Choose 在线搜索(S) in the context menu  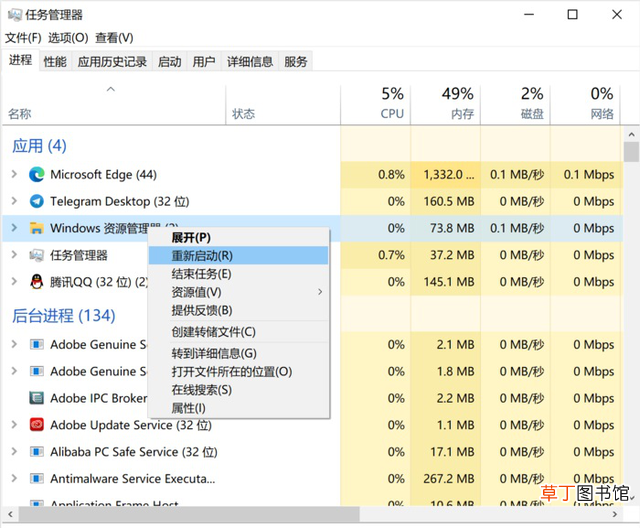(x=238, y=390)
